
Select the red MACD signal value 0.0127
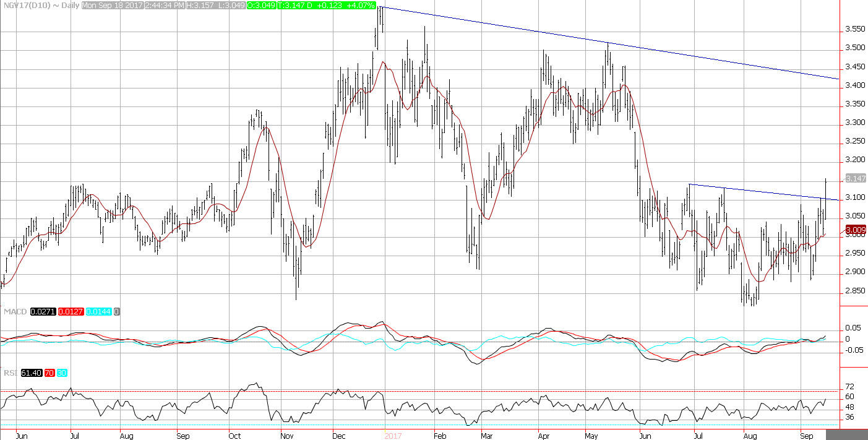[x=71, y=312]
